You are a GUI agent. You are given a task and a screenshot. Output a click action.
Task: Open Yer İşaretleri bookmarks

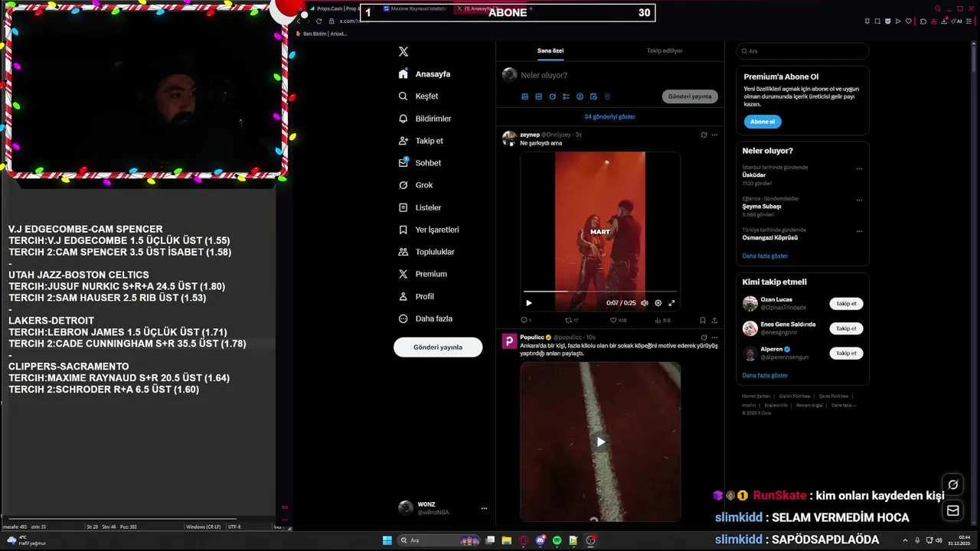point(429,230)
